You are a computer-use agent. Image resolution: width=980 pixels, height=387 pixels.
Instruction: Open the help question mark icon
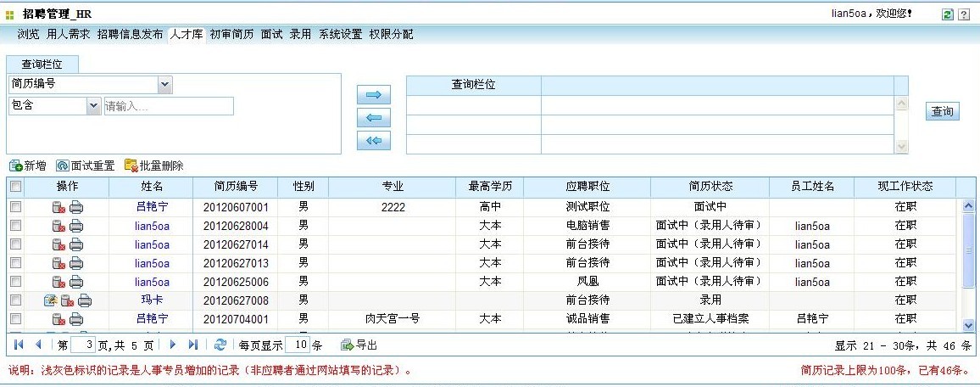pos(964,15)
